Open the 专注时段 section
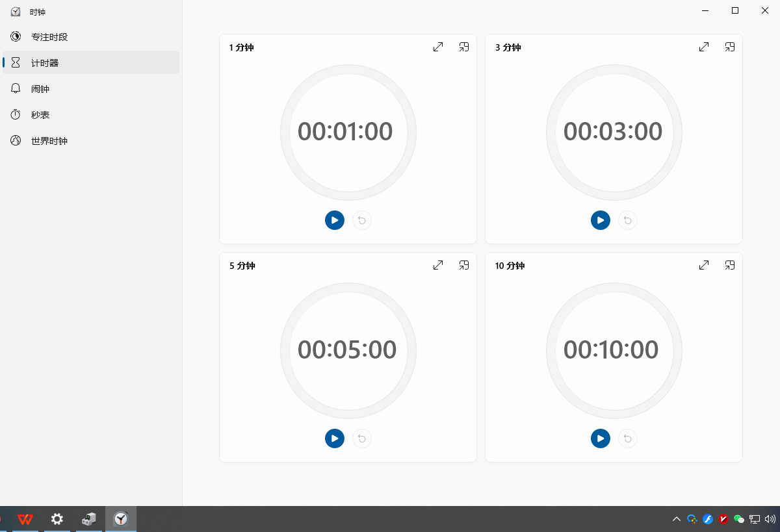 (91, 37)
